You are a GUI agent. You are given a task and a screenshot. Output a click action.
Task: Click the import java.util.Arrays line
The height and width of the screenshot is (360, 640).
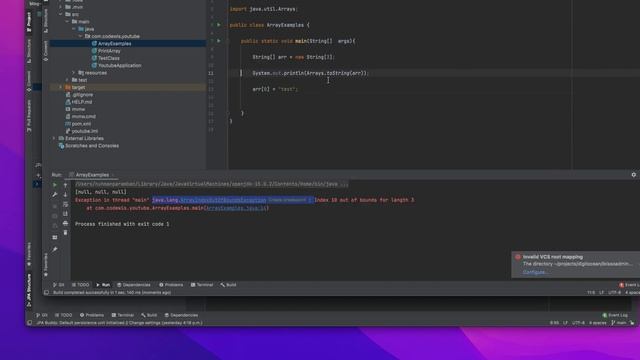tap(264, 9)
